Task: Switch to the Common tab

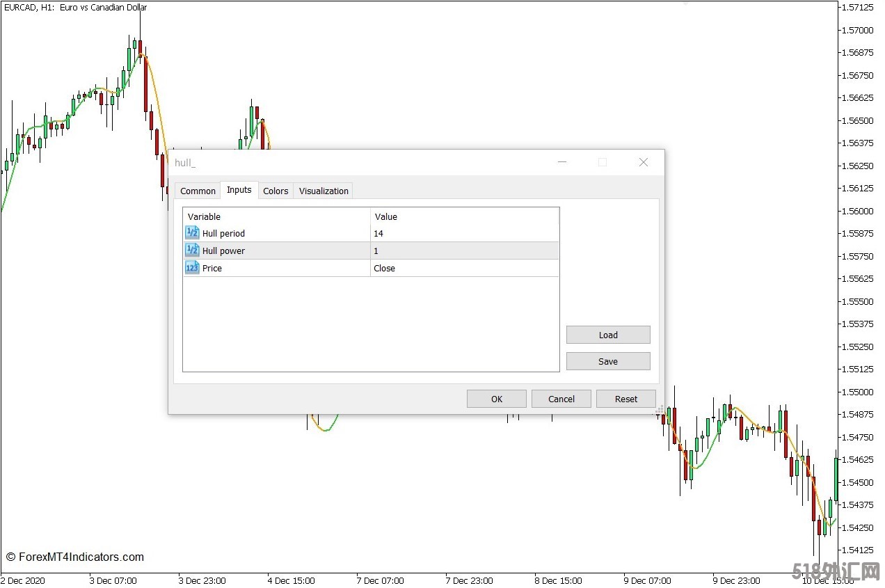Action: [x=198, y=191]
